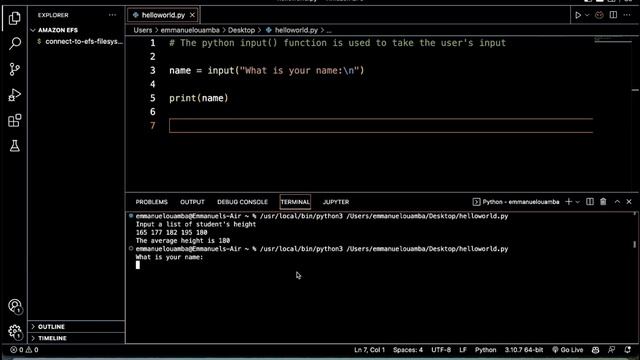Open the Run and Debug view
640x360 pixels.
tap(14, 95)
